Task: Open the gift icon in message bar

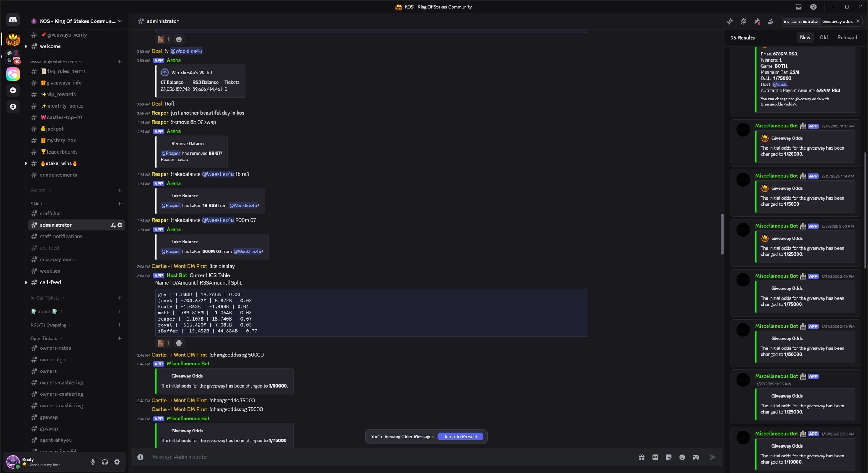Action: click(641, 457)
